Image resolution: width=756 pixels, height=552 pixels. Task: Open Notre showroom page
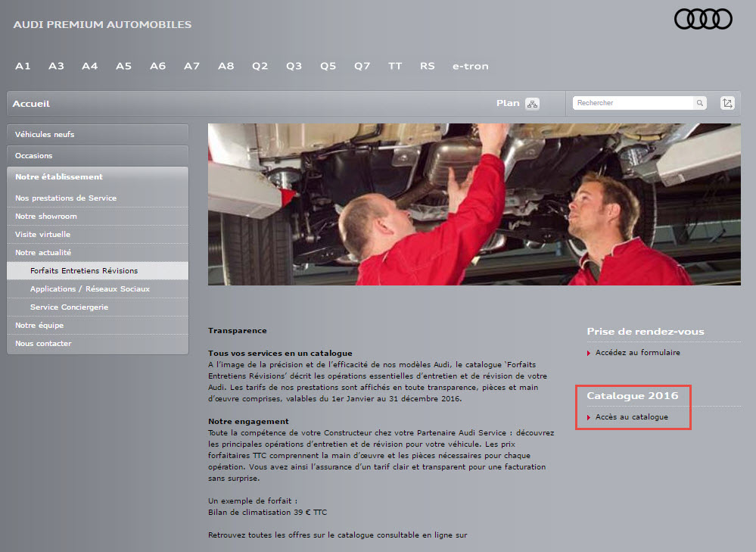click(98, 216)
